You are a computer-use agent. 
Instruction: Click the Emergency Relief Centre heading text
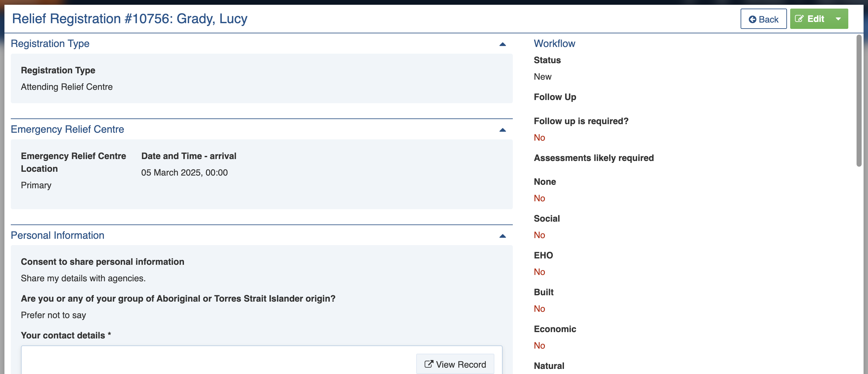click(67, 129)
